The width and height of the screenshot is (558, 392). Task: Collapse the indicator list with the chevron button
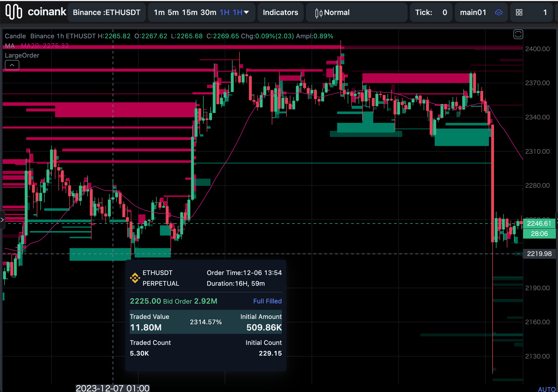point(12,65)
